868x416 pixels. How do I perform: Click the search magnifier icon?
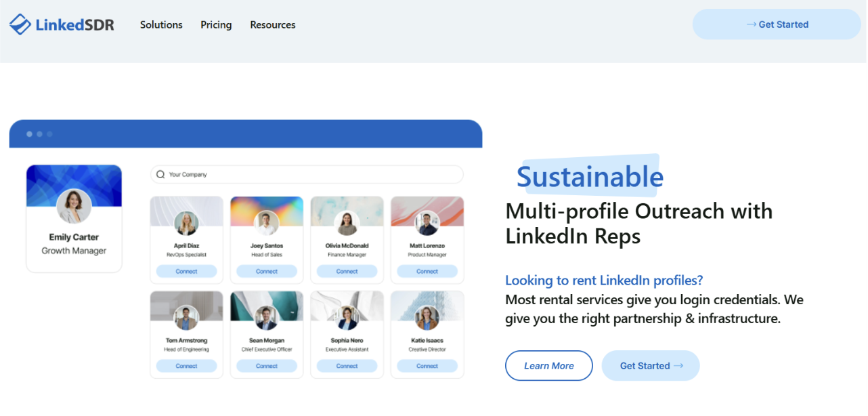[160, 174]
